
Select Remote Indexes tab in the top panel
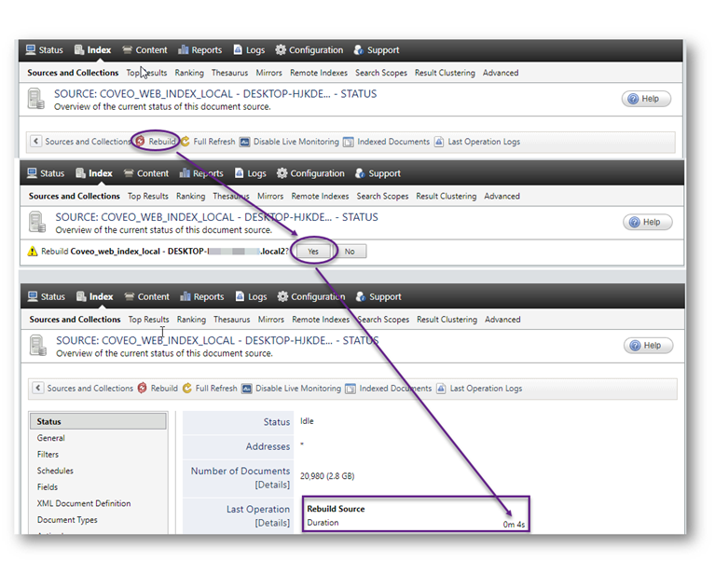click(319, 73)
